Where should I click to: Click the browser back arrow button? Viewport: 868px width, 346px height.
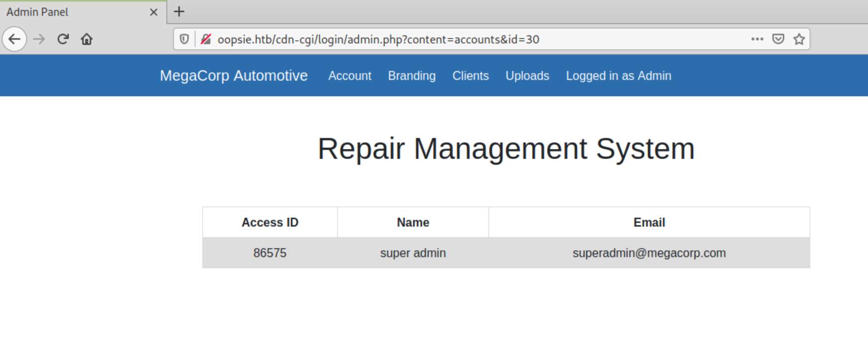tap(14, 39)
